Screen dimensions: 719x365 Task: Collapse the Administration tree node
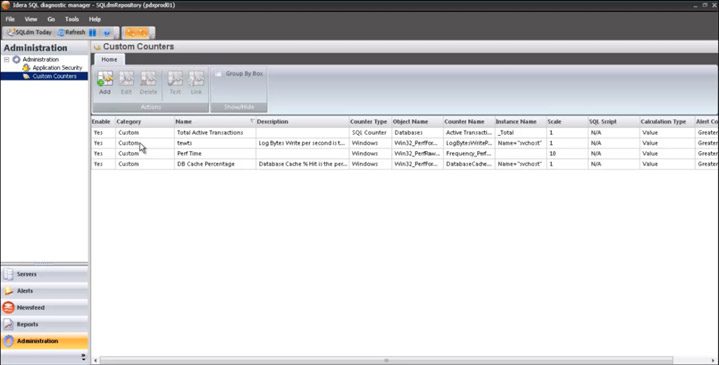click(x=7, y=60)
